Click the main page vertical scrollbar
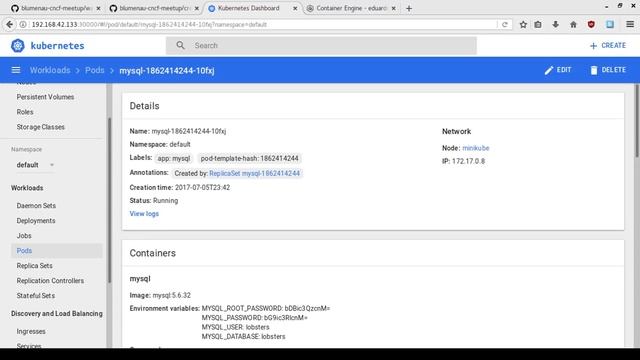The image size is (640, 360). (x=637, y=120)
